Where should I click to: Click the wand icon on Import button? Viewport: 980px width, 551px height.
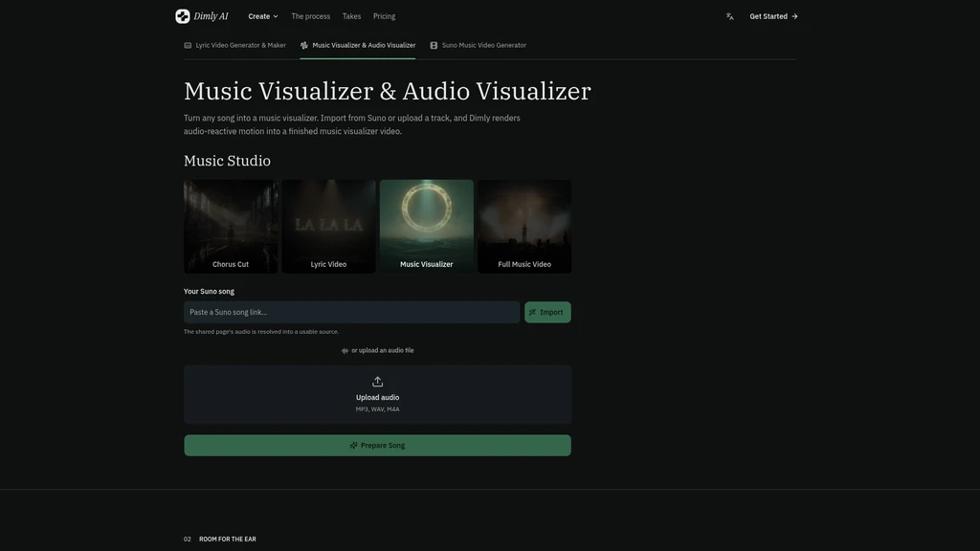[532, 312]
